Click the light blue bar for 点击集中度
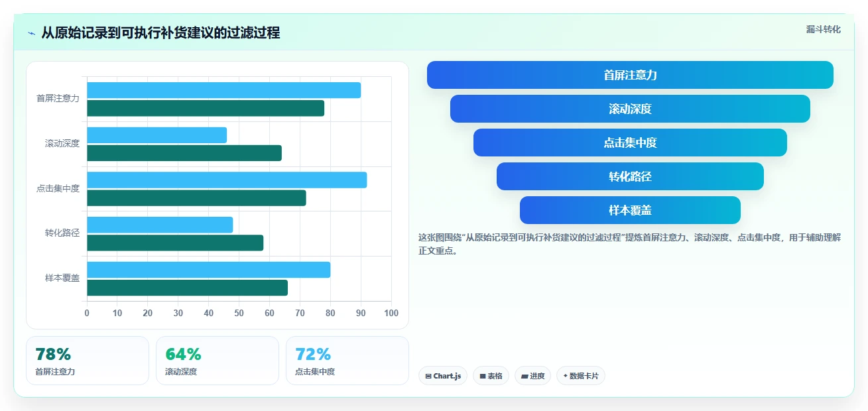Screen dimensions: 868x411 227,180
